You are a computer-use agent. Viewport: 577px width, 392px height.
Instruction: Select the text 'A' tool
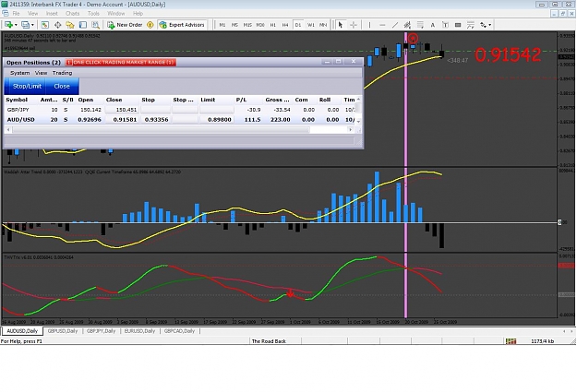click(x=433, y=25)
